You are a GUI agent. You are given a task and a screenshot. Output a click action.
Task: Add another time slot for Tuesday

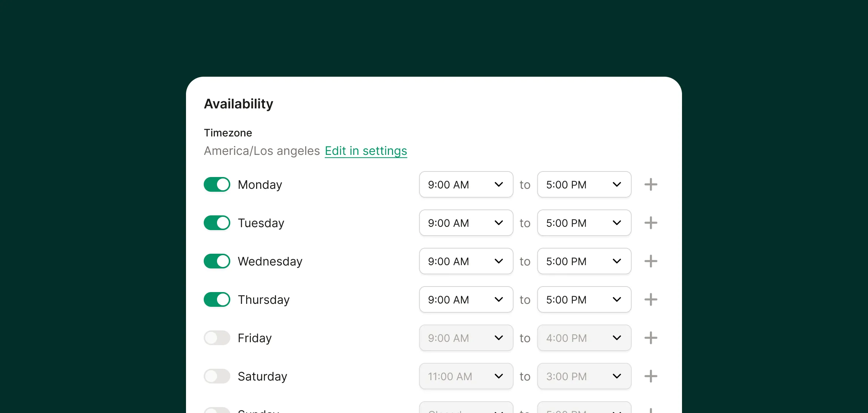pos(651,223)
